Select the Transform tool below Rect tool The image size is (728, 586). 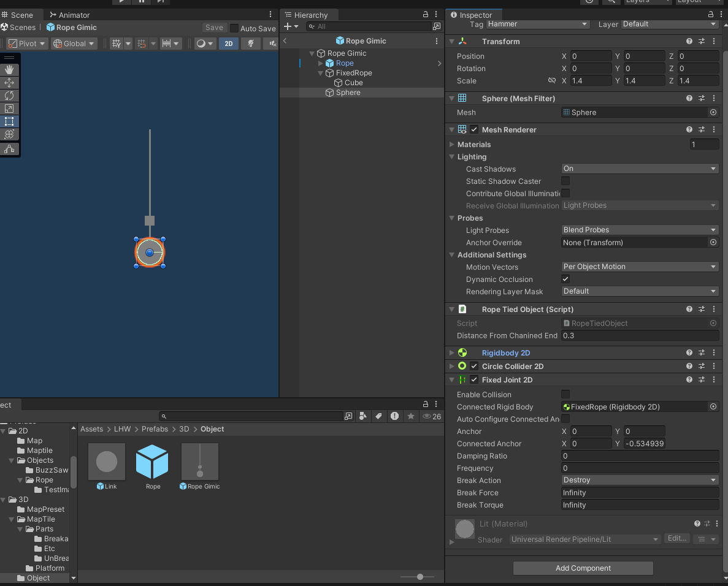tap(9, 134)
